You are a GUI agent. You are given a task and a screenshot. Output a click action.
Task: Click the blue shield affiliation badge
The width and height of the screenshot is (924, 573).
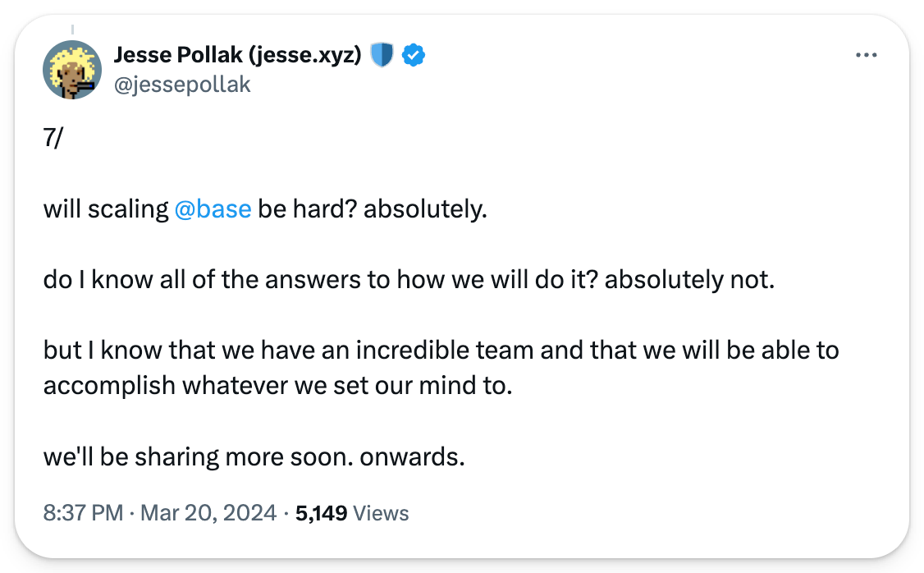382,56
